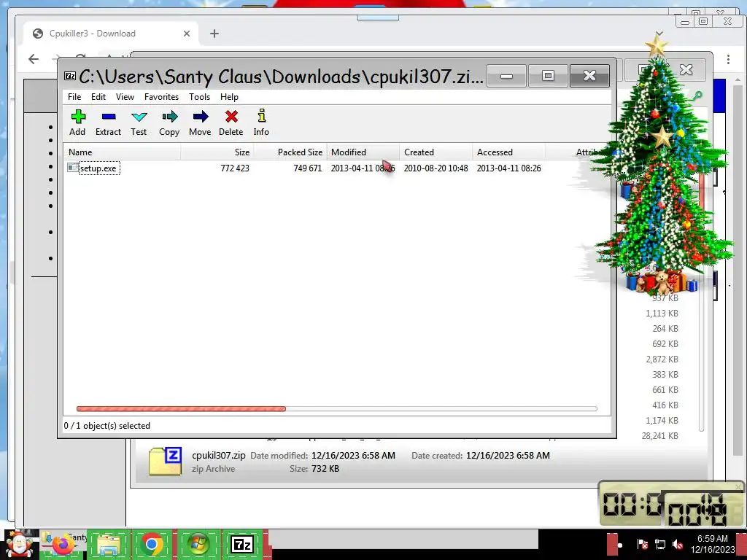This screenshot has height=560, width=747.
Task: Open the Tools menu
Action: coord(199,97)
